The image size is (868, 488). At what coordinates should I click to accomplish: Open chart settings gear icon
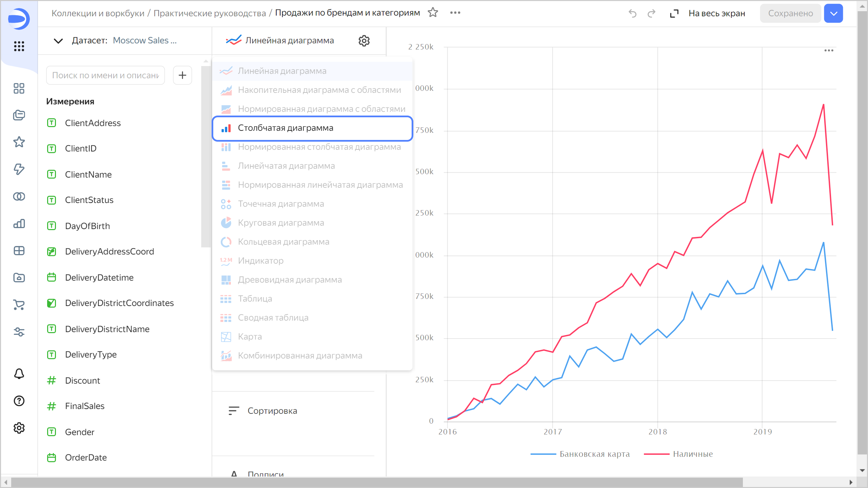(364, 41)
